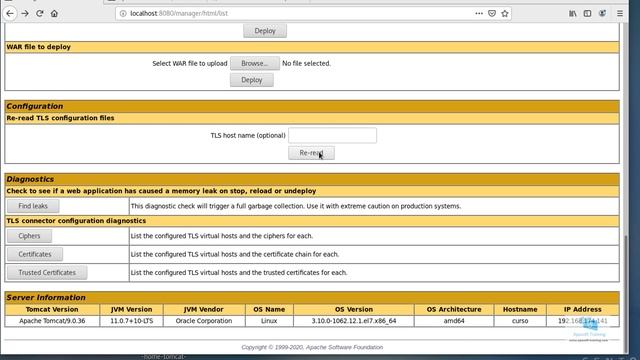Image resolution: width=640 pixels, height=360 pixels.
Task: Go back to the previous page
Action: tap(10, 13)
